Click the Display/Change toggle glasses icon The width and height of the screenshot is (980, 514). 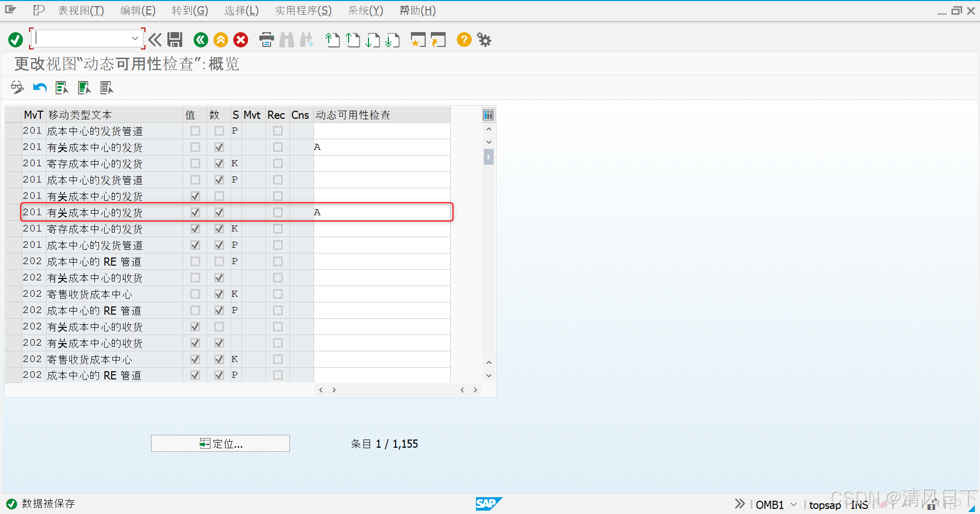(17, 88)
